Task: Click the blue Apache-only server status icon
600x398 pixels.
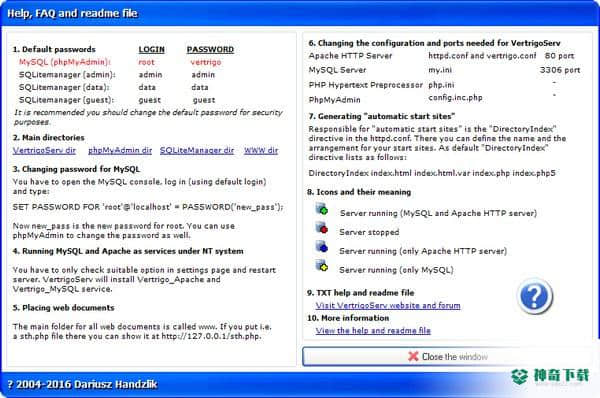Action: (321, 247)
